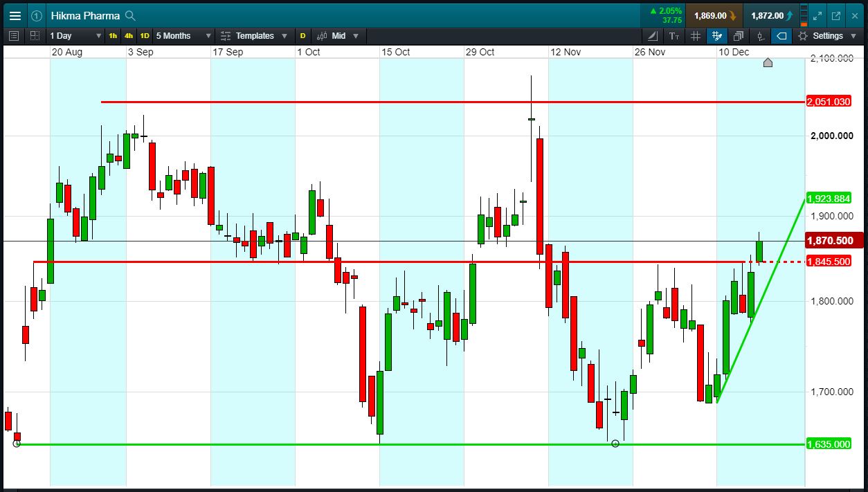
Task: Open the 1 Day interval dropdown
Action: 75,36
